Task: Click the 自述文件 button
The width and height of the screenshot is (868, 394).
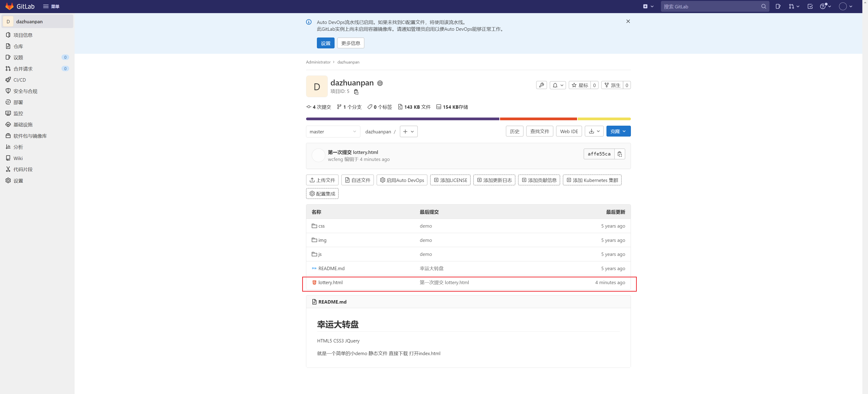Action: [x=357, y=180]
